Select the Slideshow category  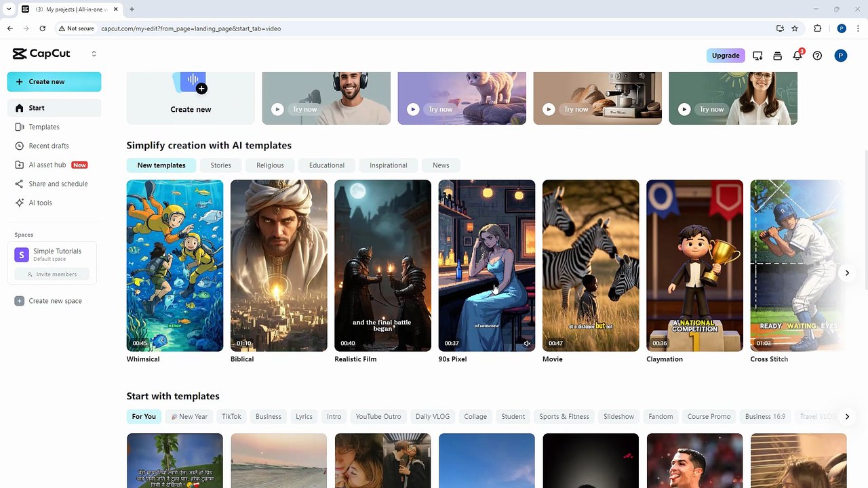click(x=619, y=417)
